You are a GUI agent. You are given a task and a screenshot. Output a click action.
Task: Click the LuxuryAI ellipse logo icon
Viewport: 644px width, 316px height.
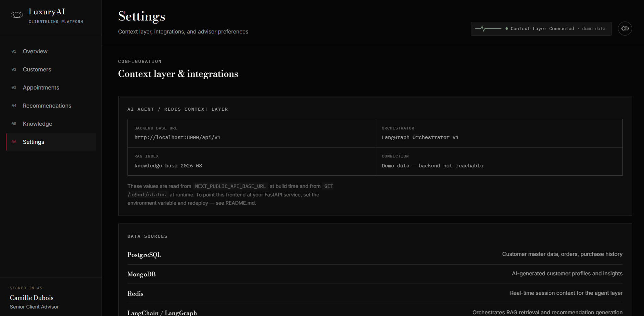(17, 15)
